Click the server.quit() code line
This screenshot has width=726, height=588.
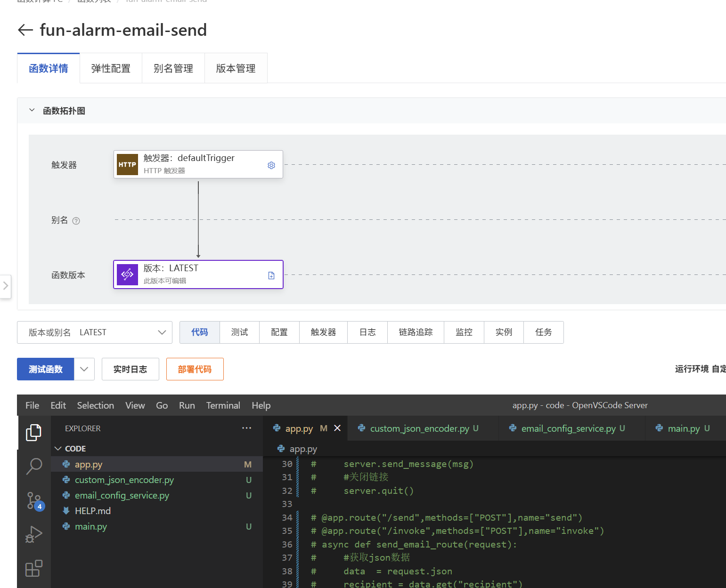click(362, 491)
